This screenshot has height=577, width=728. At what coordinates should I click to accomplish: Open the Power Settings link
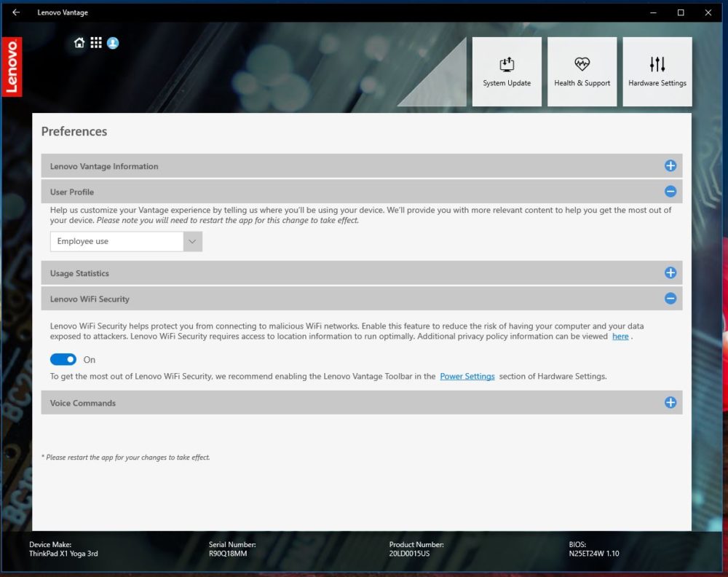click(467, 377)
